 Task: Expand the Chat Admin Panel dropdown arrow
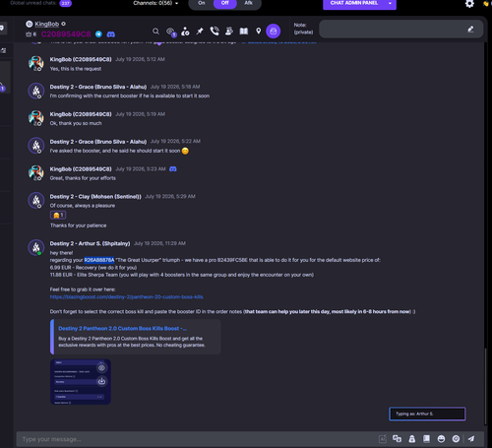click(x=390, y=3)
